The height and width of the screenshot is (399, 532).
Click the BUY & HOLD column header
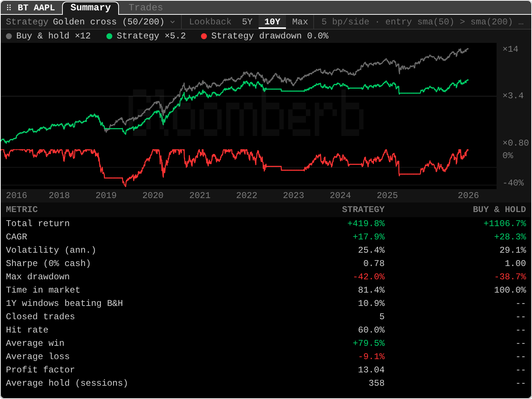499,209
